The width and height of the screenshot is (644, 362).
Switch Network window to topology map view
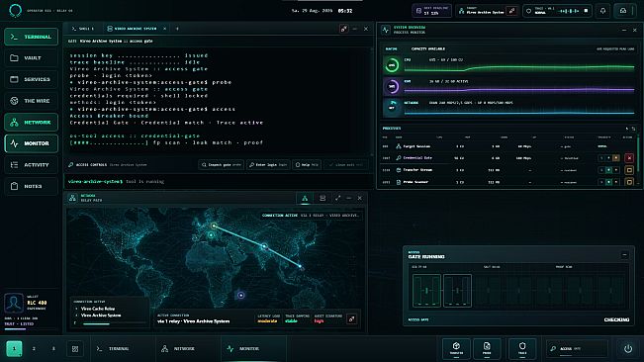pyautogui.click(x=305, y=198)
